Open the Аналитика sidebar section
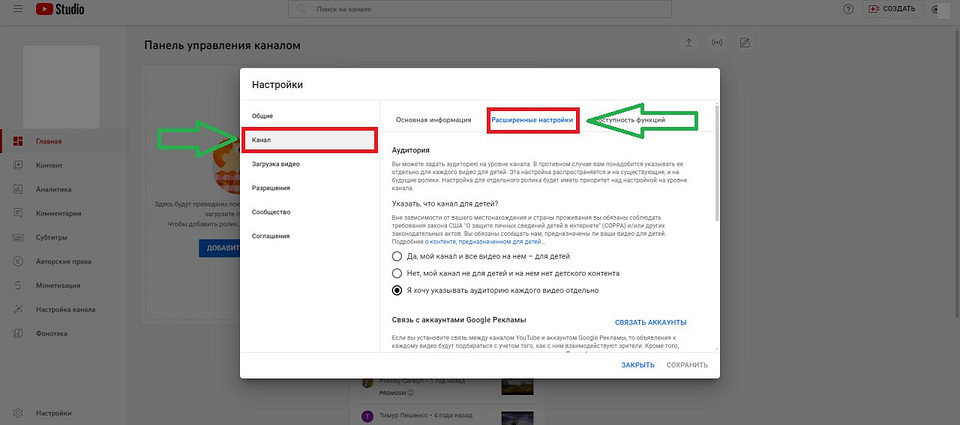This screenshot has height=425, width=960. point(53,188)
